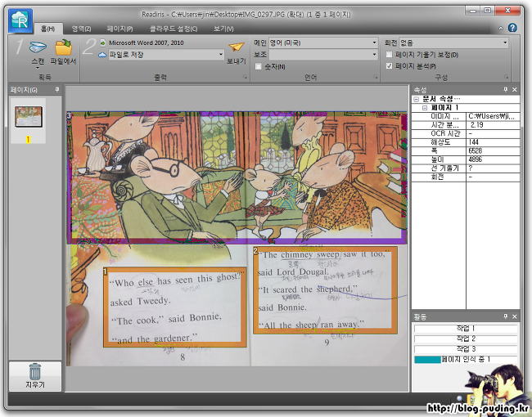Select image zone 3 on the page
The image size is (532, 417).
point(237,178)
